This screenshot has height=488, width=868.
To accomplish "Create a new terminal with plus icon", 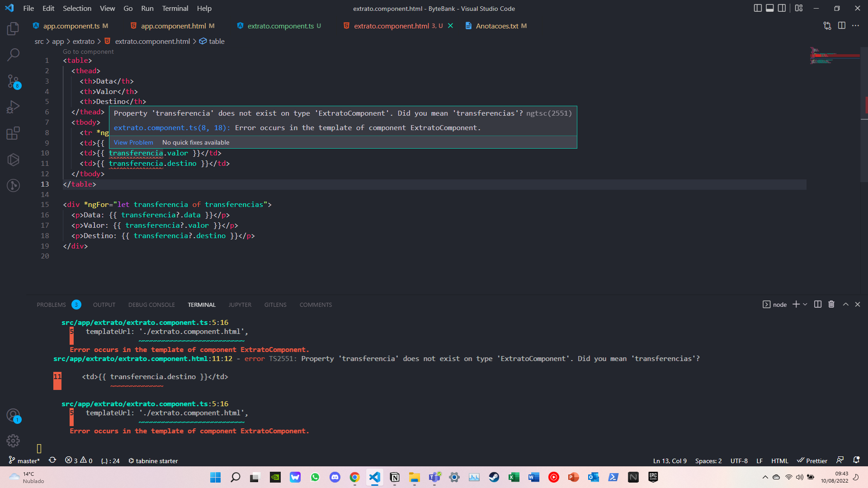I will (796, 305).
